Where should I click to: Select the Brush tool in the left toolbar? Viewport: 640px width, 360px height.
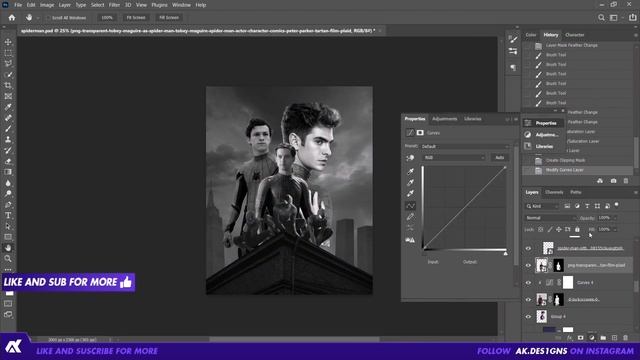point(8,129)
